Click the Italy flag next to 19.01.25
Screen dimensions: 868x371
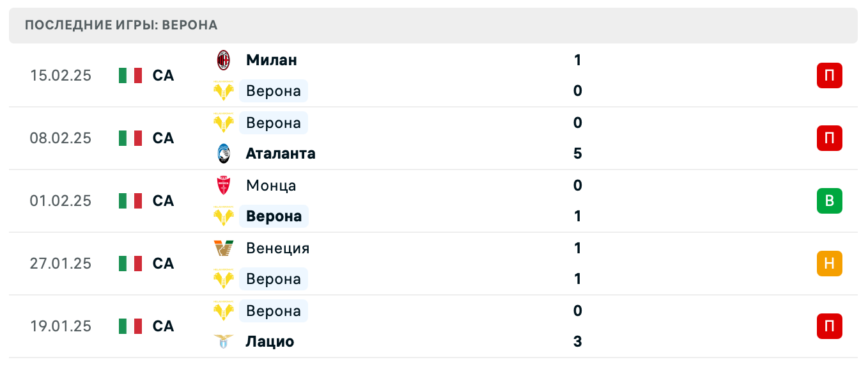[x=130, y=326]
